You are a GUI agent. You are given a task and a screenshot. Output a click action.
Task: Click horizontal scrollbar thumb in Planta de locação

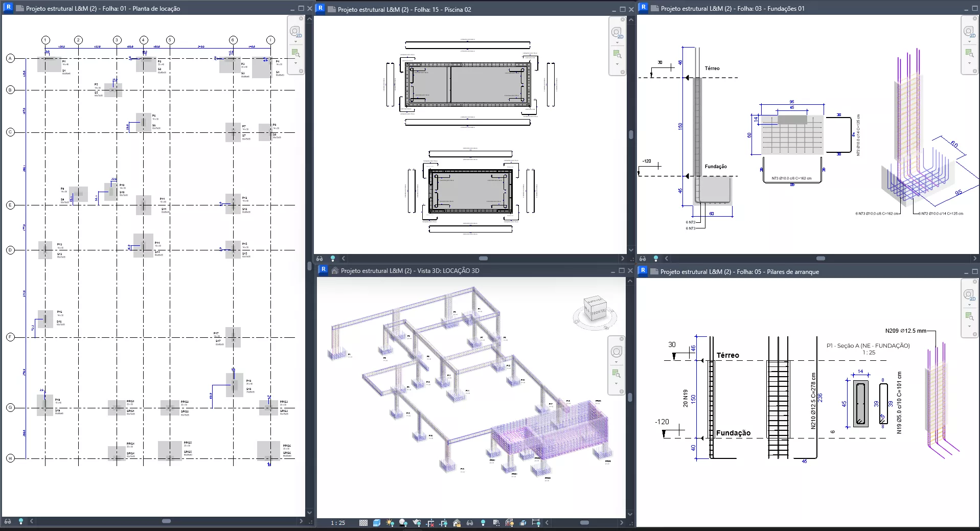click(166, 521)
